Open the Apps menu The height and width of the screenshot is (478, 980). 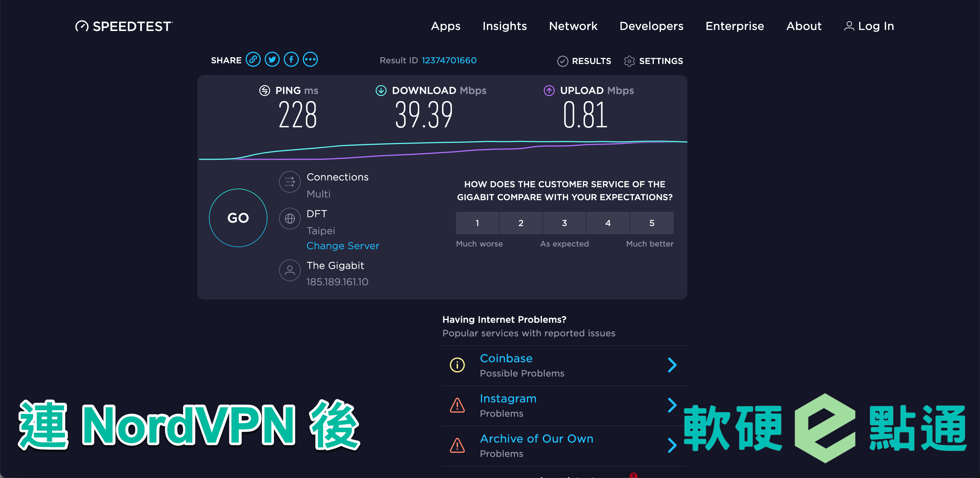tap(445, 26)
